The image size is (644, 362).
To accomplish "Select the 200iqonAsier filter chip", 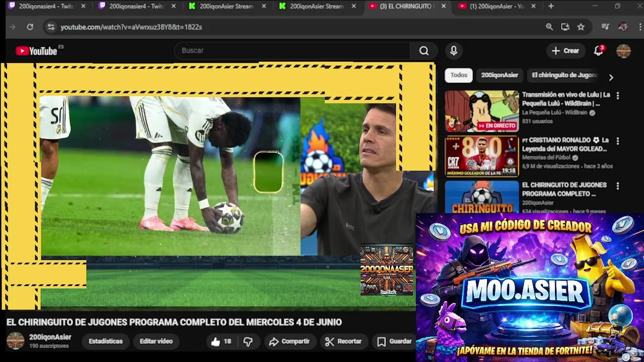I will 500,75.
